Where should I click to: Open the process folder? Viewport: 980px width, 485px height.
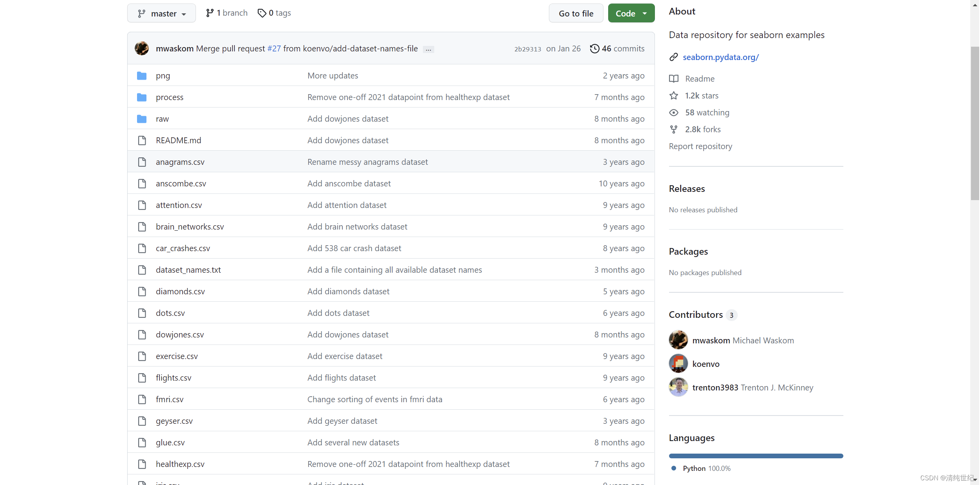point(169,97)
